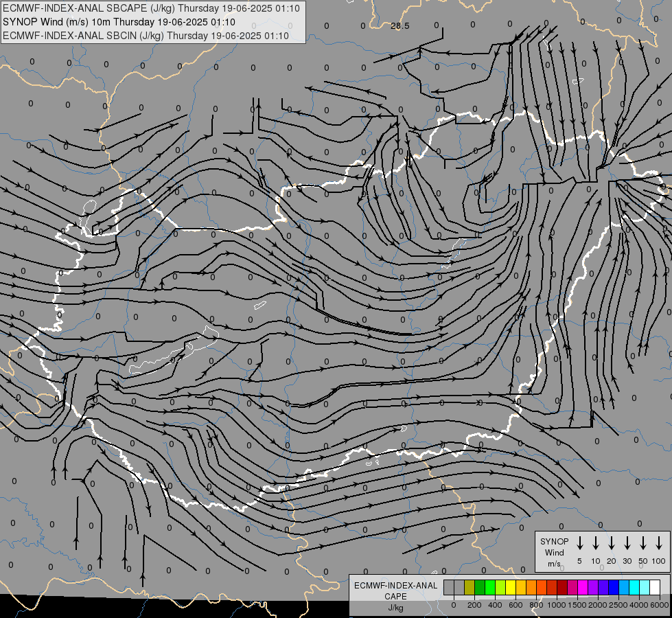Select the sky blue swatch after 2500
The image size is (672, 618).
pyautogui.click(x=624, y=587)
